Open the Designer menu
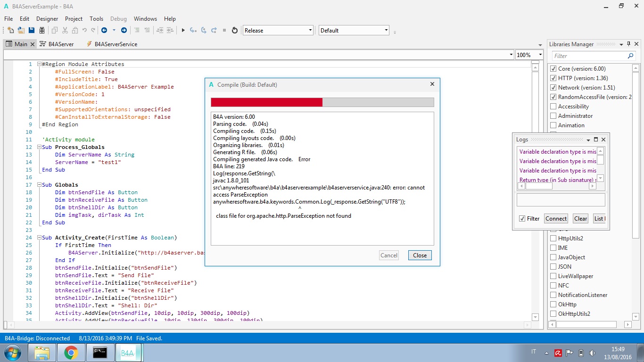 click(x=47, y=19)
